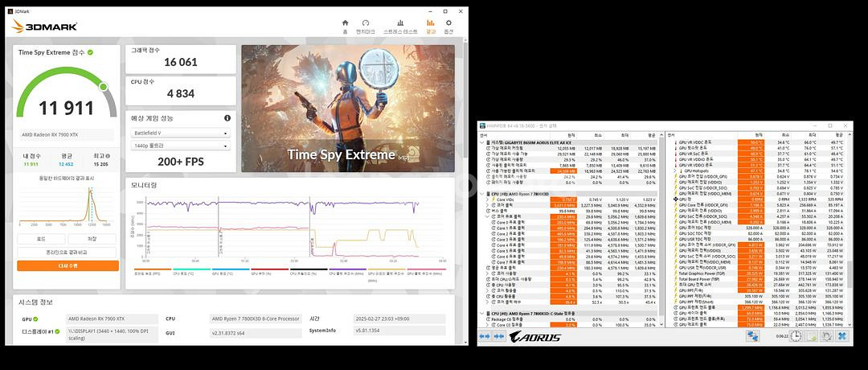Open the 1440p Ultra resolution dropdown
Image resolution: width=868 pixels, height=370 pixels.
181,146
